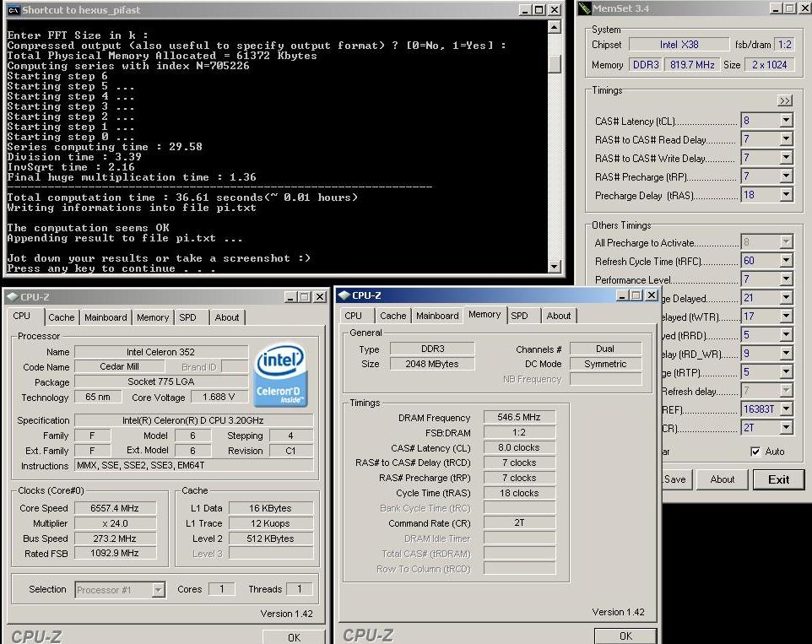Switch to the CPU tab in front CPU-Z window
This screenshot has height=644, width=812.
(x=353, y=316)
